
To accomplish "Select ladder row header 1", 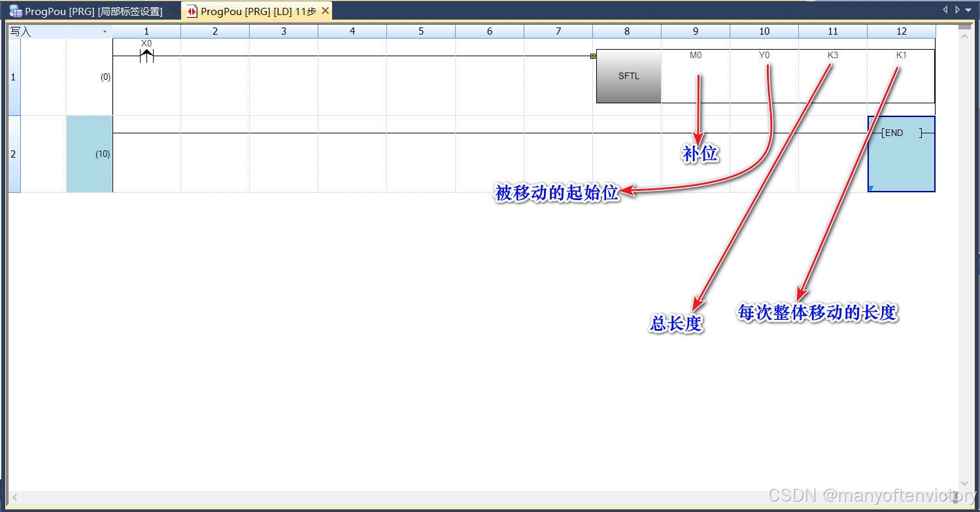I will coord(14,77).
